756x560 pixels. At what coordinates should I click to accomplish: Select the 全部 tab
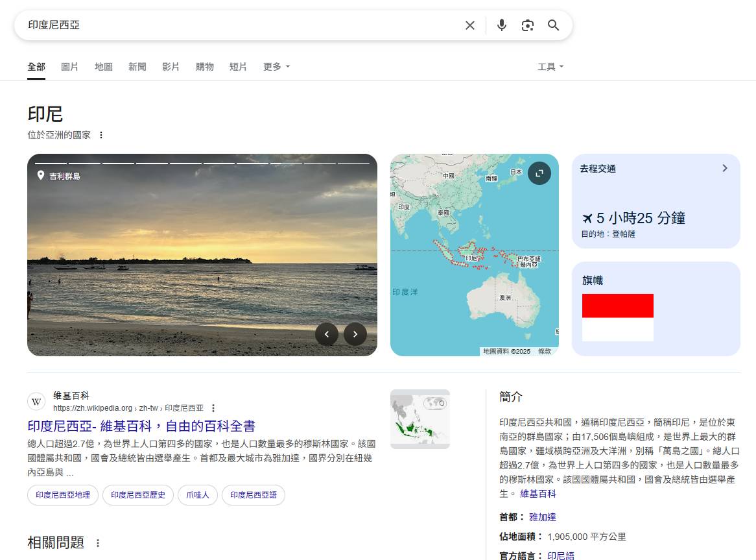click(x=36, y=67)
